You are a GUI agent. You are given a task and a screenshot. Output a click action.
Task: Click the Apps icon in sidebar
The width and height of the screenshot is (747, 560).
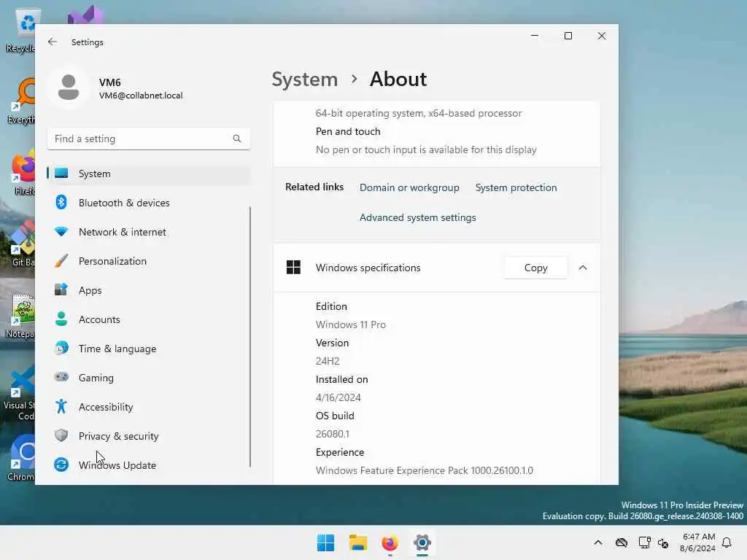pos(61,289)
